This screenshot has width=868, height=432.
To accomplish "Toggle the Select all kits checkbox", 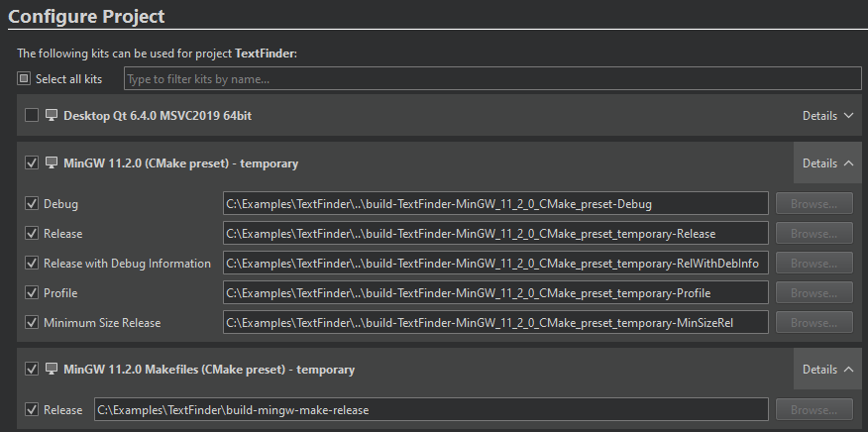I will click(24, 79).
